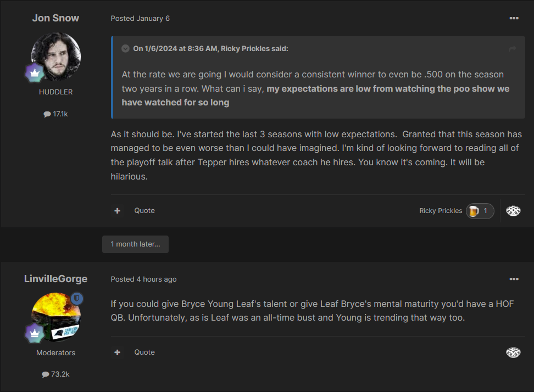Screen dimensions: 534x392
Task: Open the 'Posted January 6' timestamp link
Action: tap(140, 18)
